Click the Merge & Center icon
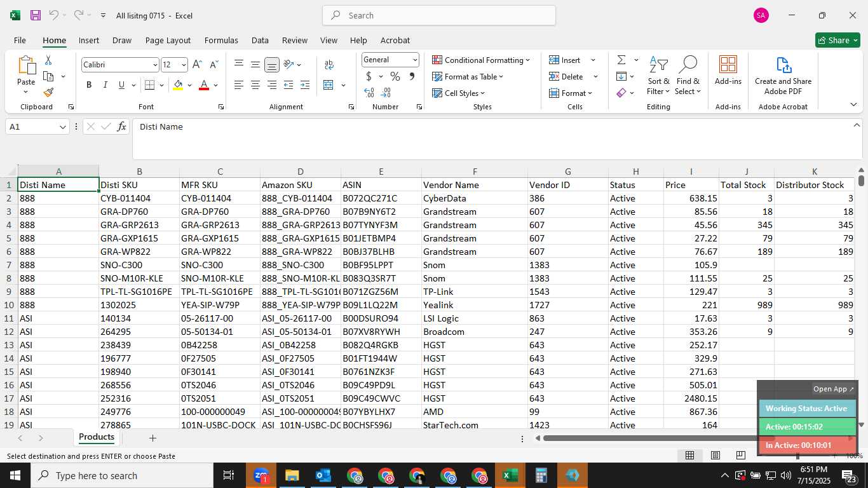The image size is (868, 488). point(329,85)
